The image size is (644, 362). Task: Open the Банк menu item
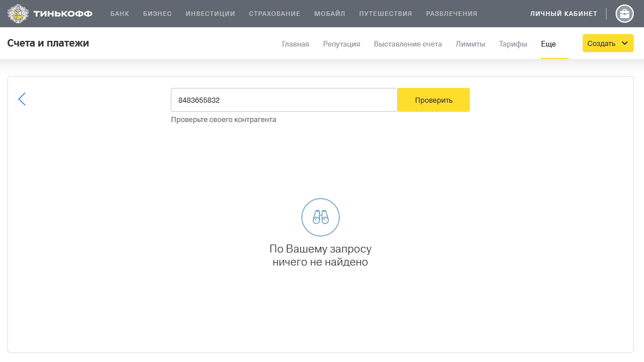tap(120, 14)
